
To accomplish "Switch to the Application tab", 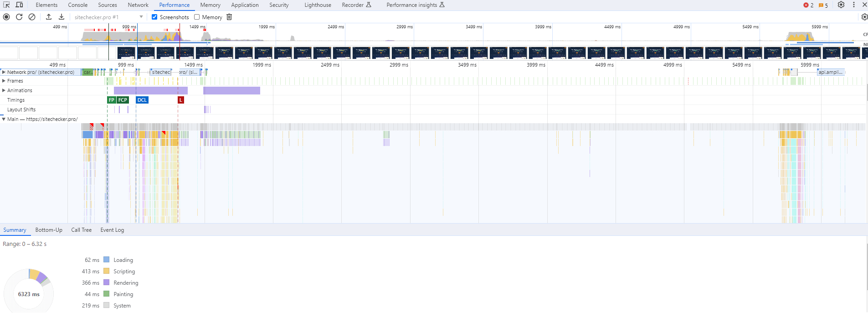I will [245, 5].
